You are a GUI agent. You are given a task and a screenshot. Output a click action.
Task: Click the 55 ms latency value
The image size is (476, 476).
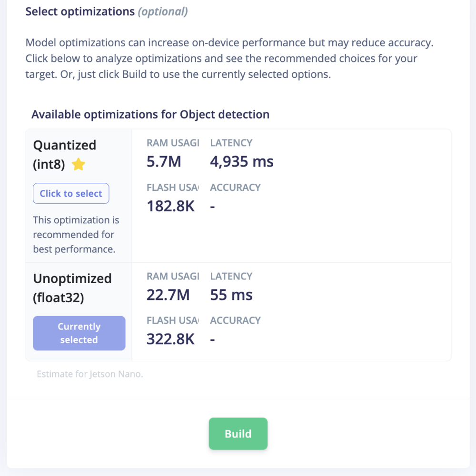tap(231, 295)
